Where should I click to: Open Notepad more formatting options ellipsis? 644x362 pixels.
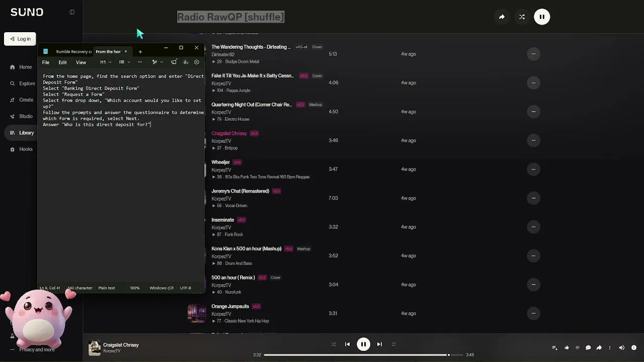point(140,62)
